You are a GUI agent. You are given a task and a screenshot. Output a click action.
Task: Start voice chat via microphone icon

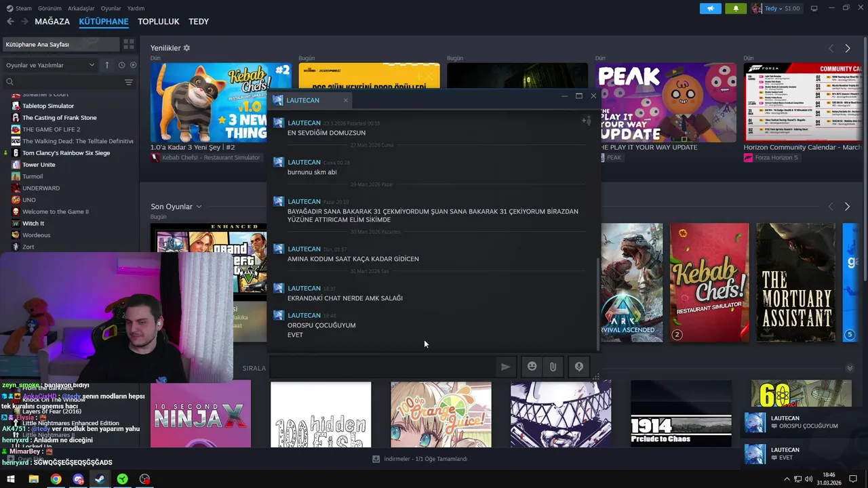[x=579, y=367]
